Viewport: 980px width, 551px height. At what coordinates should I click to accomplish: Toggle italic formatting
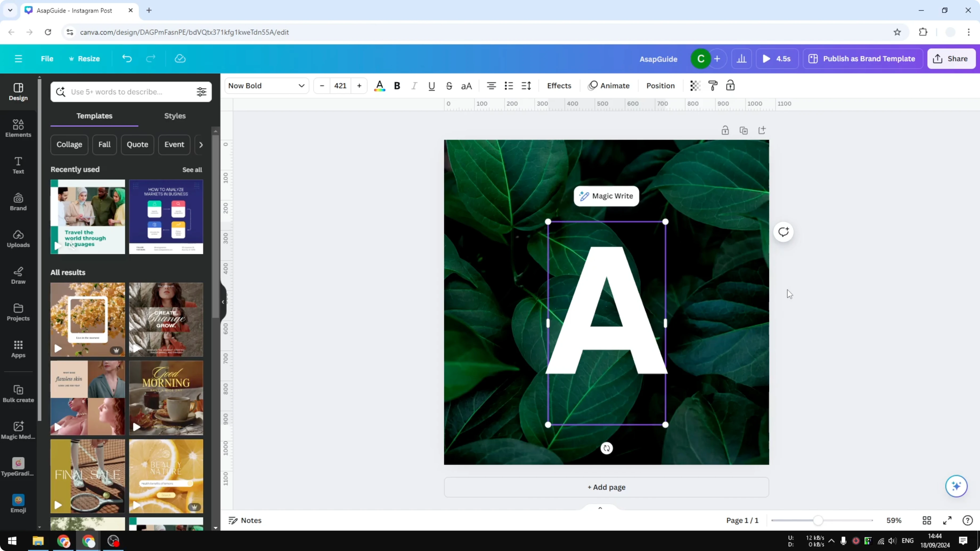[x=414, y=85]
